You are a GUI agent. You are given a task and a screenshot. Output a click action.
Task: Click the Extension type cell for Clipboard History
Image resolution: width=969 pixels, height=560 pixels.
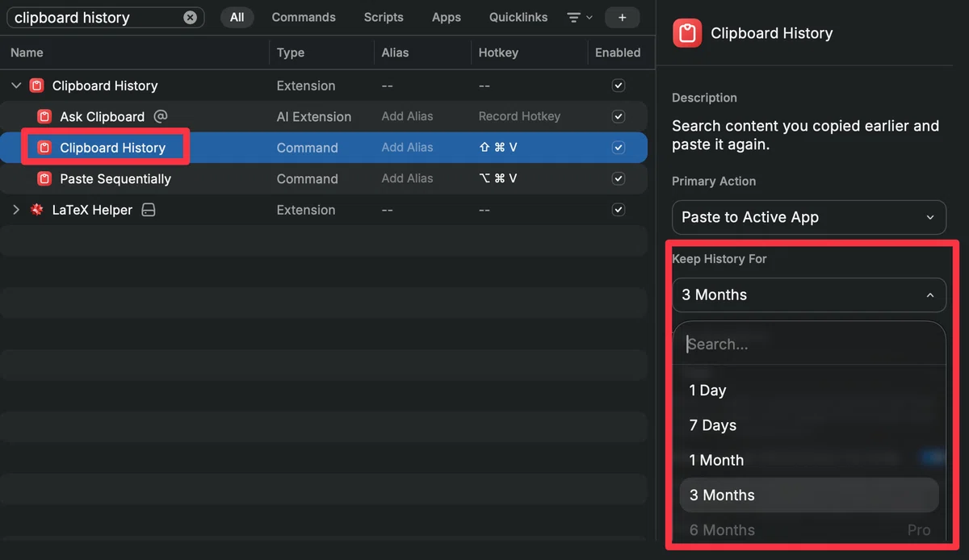tap(306, 86)
